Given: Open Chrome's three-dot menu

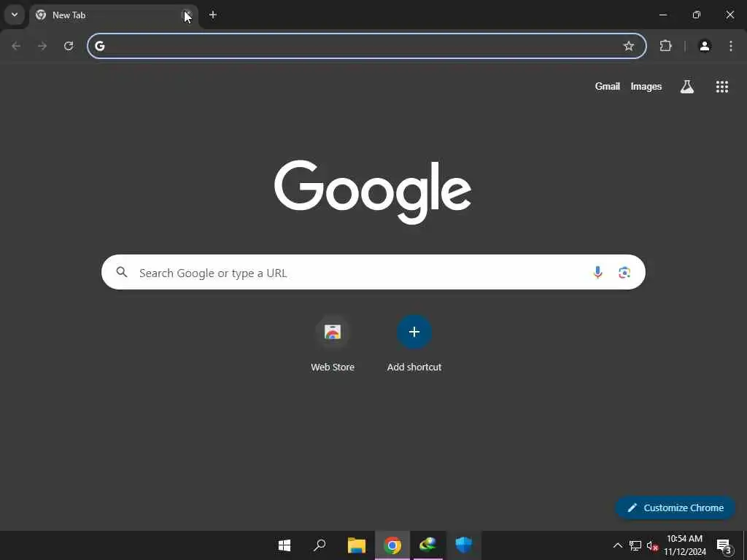Looking at the screenshot, I should pos(731,46).
